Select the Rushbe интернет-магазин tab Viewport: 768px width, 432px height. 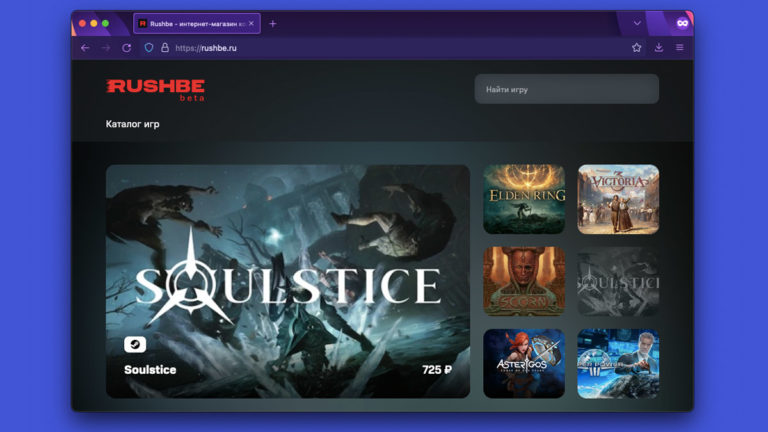(x=194, y=23)
